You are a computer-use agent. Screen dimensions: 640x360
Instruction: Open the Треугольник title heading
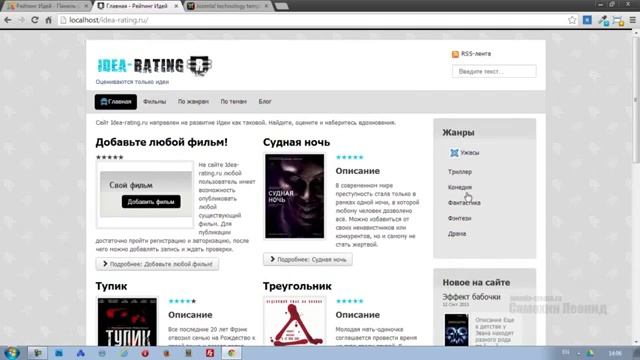click(x=297, y=286)
